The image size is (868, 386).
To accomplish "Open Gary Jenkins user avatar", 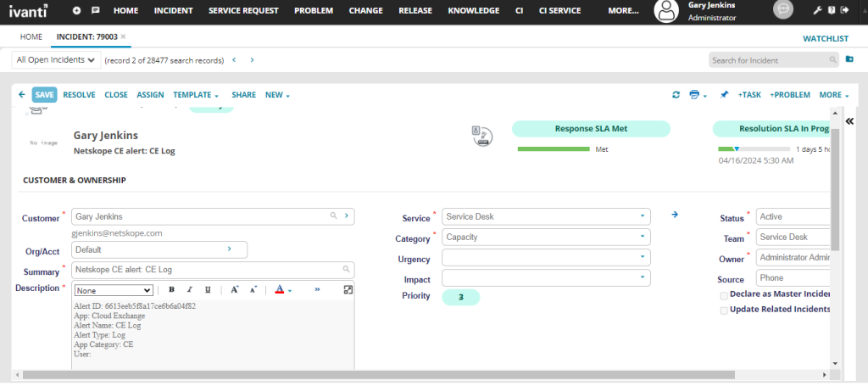I will (666, 10).
